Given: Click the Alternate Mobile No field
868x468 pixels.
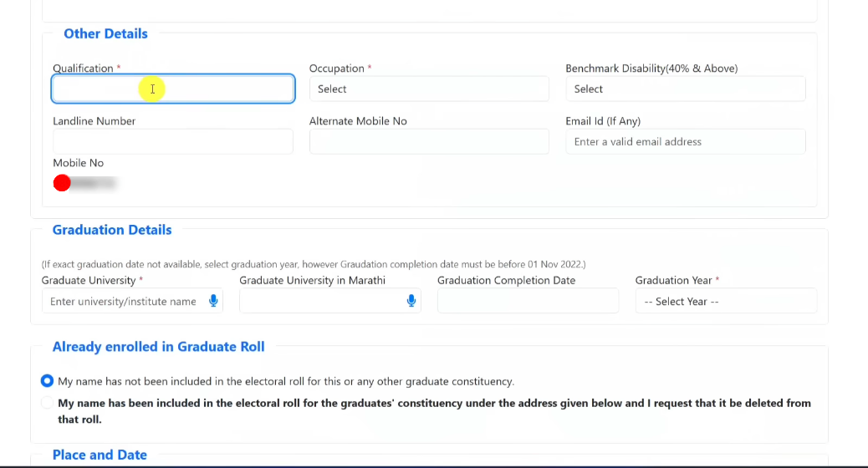Looking at the screenshot, I should tap(428, 141).
